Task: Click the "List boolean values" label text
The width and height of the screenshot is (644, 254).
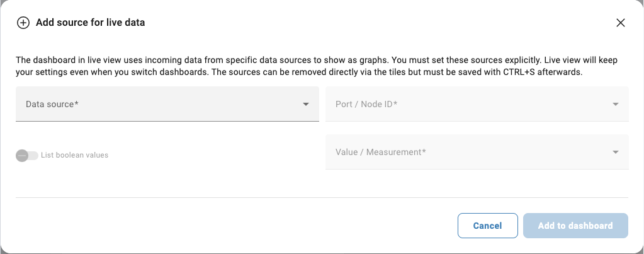Action: point(74,155)
